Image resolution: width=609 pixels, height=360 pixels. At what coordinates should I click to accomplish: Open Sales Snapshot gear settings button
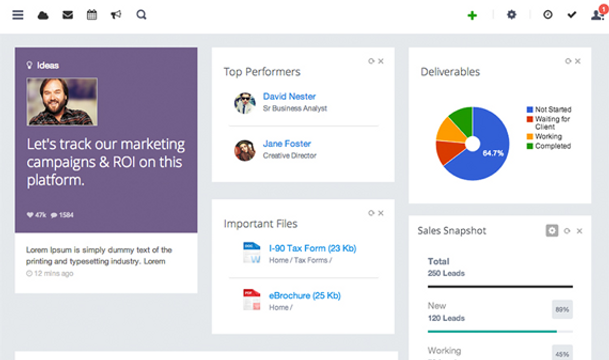click(552, 231)
